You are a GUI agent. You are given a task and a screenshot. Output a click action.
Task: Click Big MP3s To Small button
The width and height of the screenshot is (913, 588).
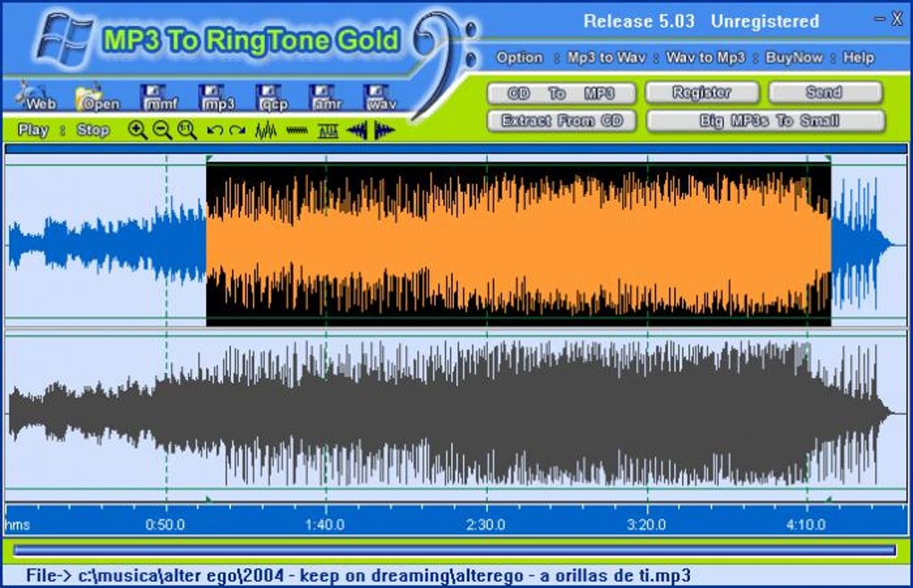[x=765, y=121]
